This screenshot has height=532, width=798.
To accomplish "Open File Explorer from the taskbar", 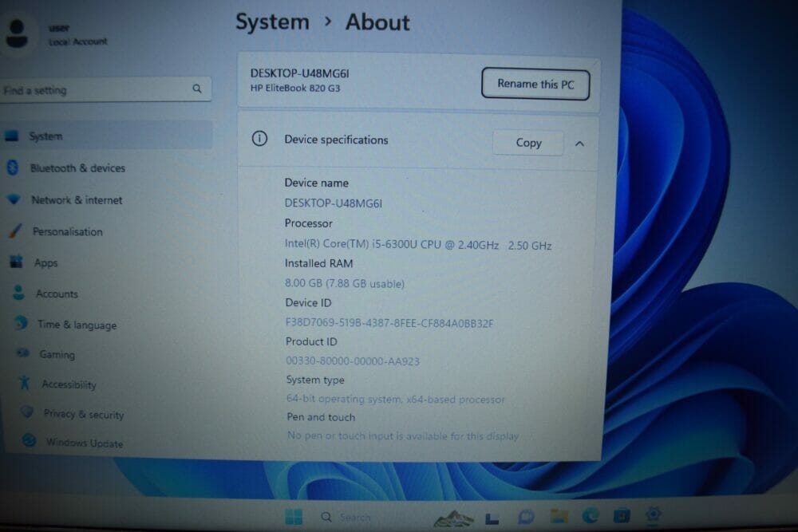I will [x=559, y=517].
